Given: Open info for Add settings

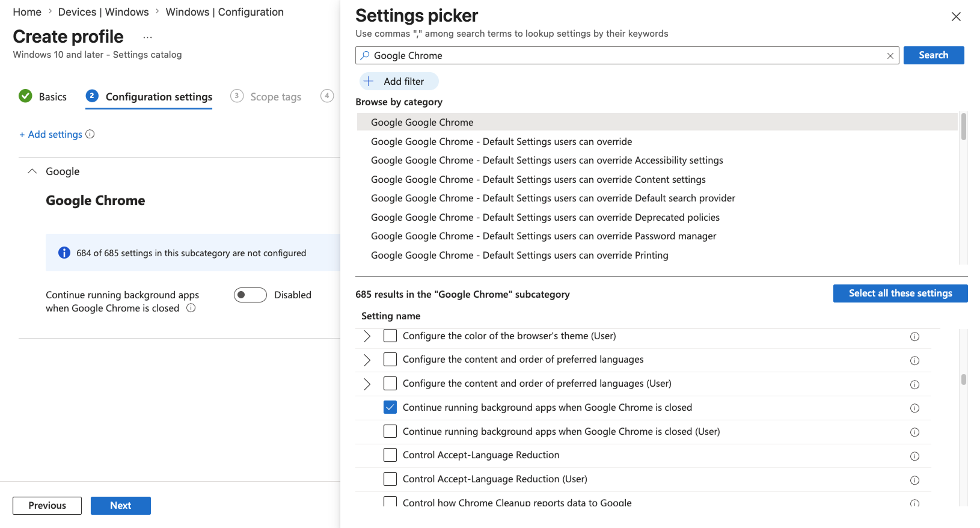Looking at the screenshot, I should [x=90, y=134].
